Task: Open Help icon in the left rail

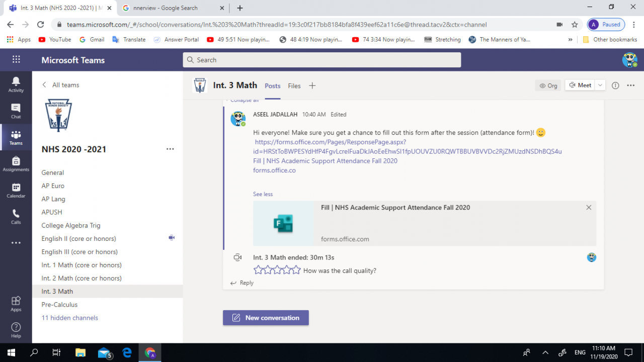Action: coord(16,330)
